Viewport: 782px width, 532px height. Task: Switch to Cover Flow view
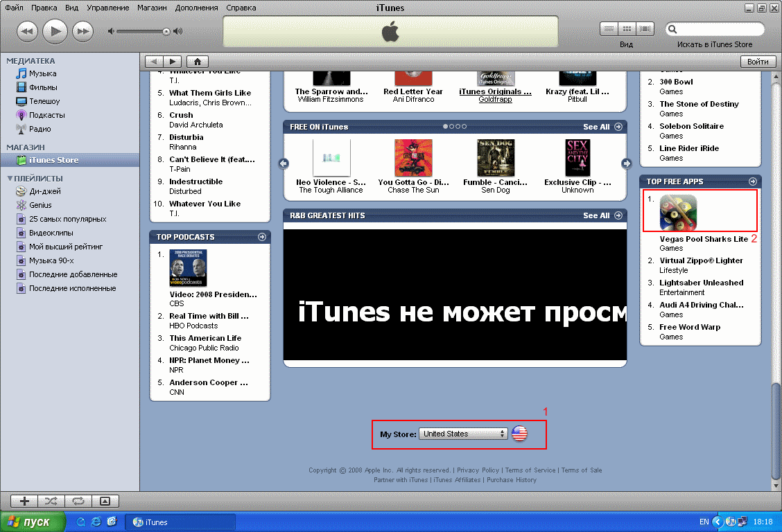click(x=645, y=29)
